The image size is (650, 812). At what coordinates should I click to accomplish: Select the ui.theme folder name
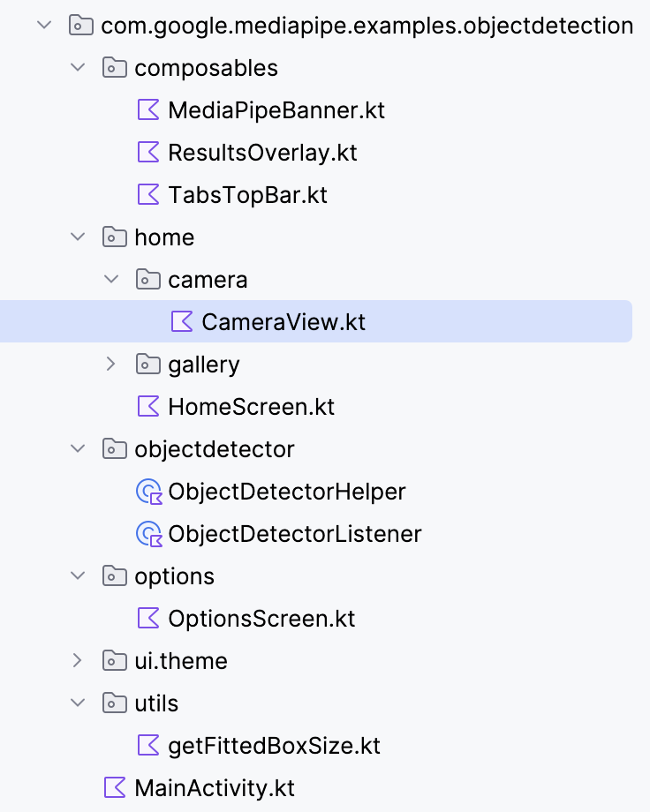[x=181, y=661]
